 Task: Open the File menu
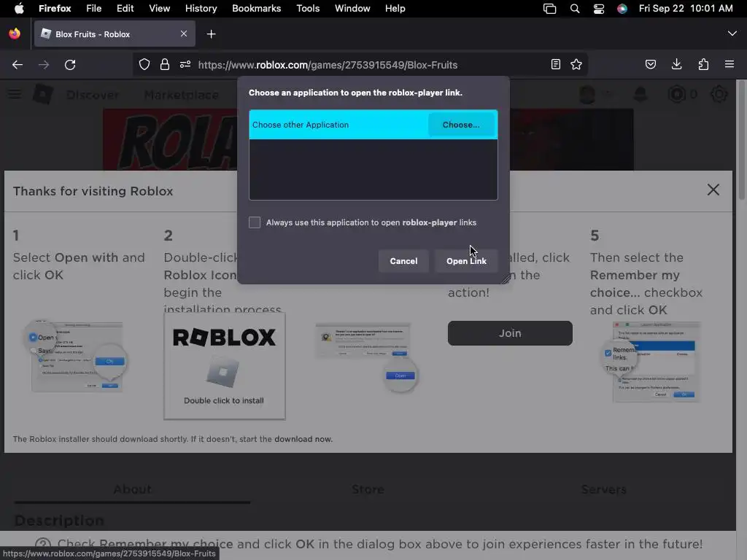(93, 8)
